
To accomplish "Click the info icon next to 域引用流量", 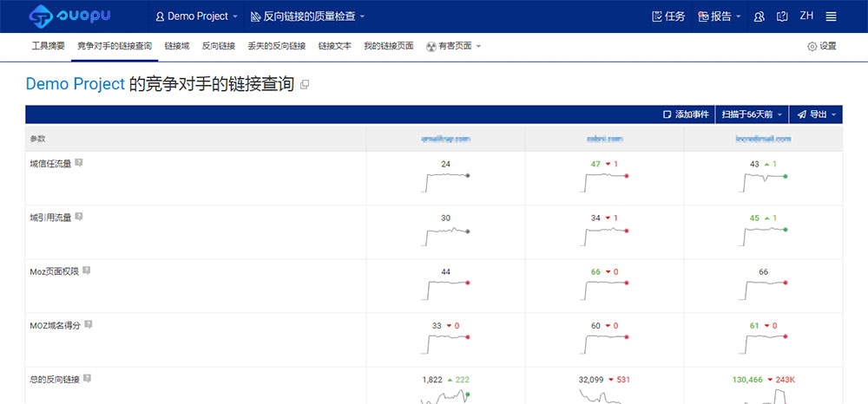I will pos(79,217).
